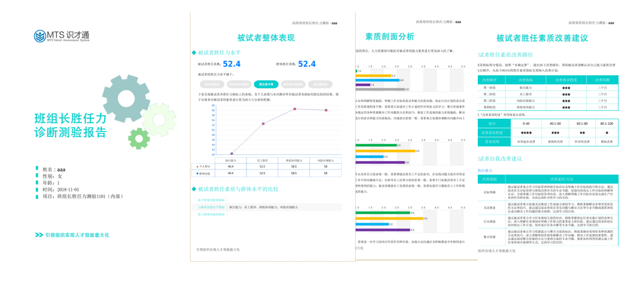Click the red triangle 个人得分 legend marker
644x287 pixels.
pyautogui.click(x=197, y=167)
